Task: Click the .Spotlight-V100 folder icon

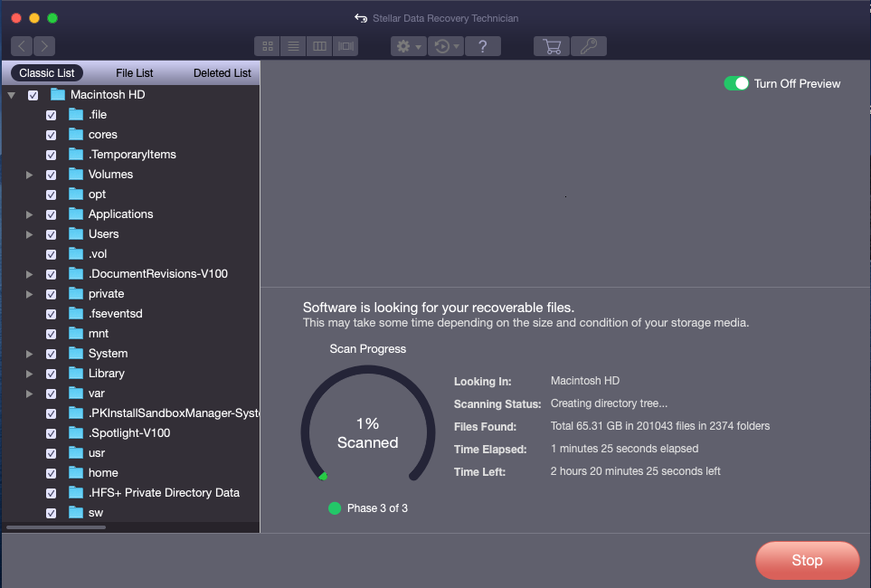Action: tap(76, 433)
